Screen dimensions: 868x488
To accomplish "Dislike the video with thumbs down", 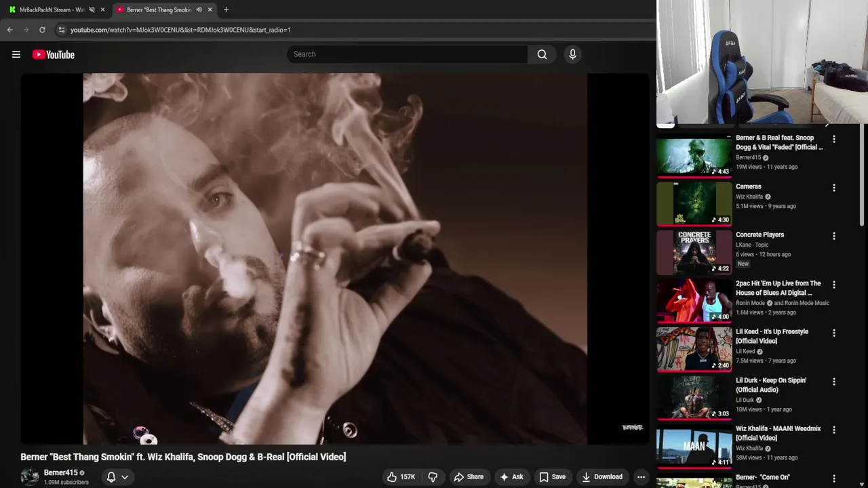I will tap(433, 476).
